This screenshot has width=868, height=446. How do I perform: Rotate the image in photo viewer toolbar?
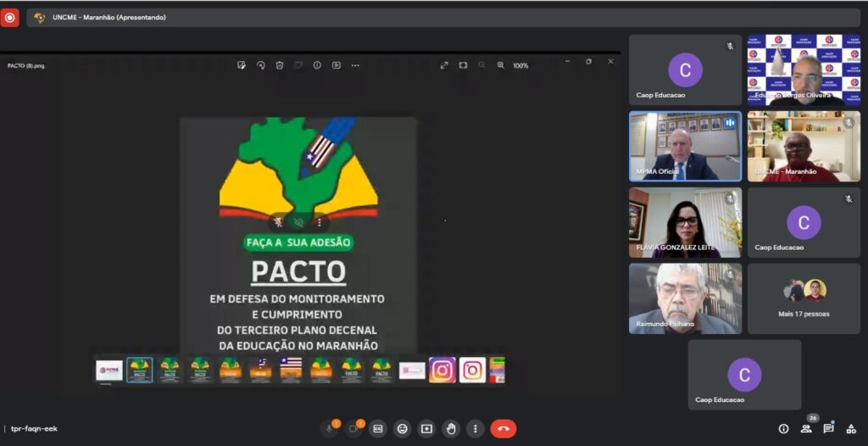pos(260,65)
